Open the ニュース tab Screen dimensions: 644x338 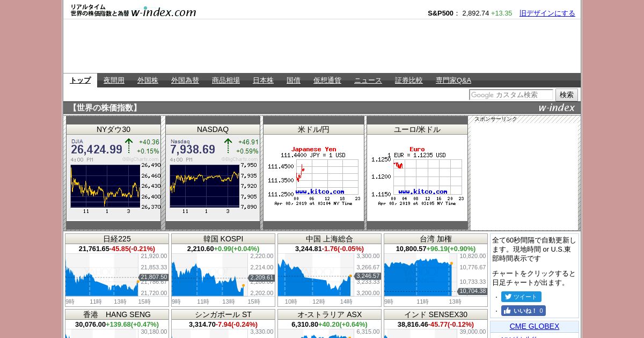[x=368, y=80]
